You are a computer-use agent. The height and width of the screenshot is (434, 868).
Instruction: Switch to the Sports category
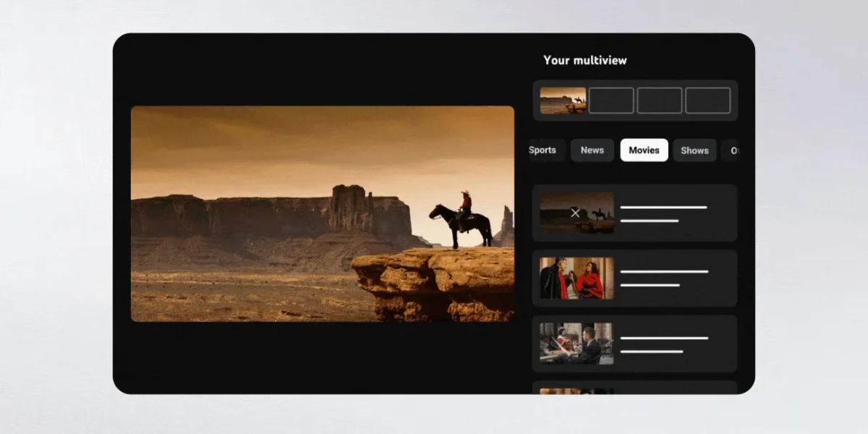pyautogui.click(x=543, y=150)
